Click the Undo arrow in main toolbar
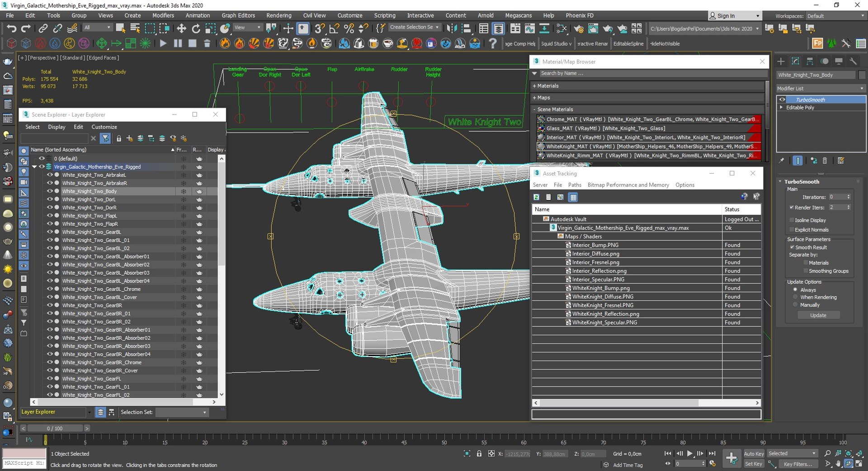This screenshot has height=471, width=868. click(x=11, y=29)
